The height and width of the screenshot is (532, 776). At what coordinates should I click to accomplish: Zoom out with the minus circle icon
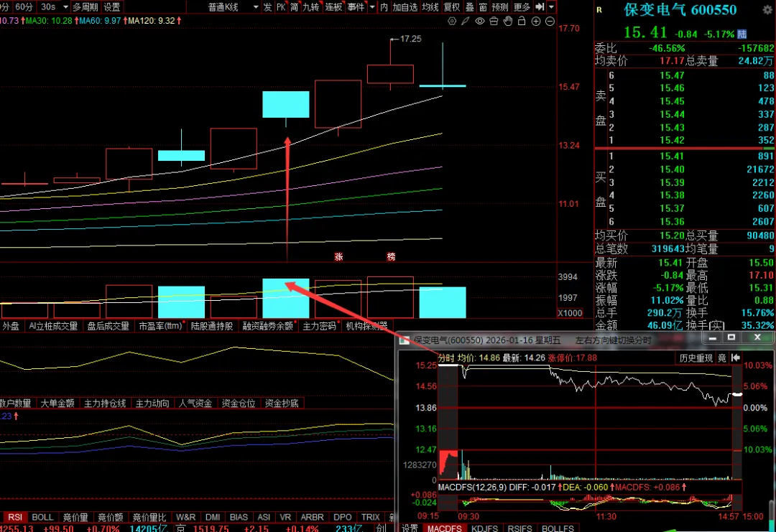click(550, 22)
